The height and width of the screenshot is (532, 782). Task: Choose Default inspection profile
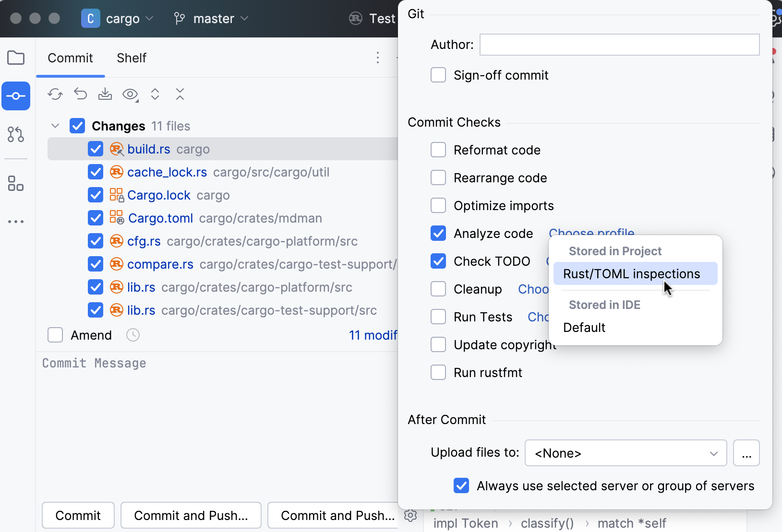635,328
